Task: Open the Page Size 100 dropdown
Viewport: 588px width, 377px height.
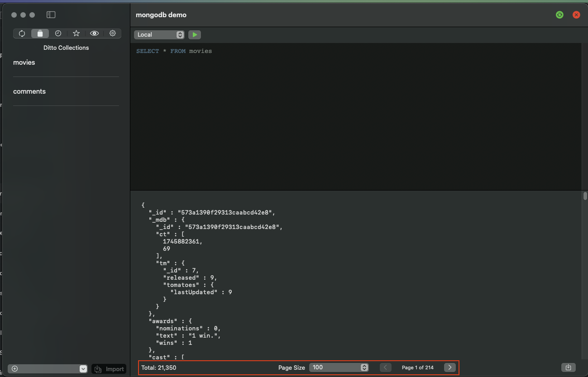Action: click(x=339, y=367)
